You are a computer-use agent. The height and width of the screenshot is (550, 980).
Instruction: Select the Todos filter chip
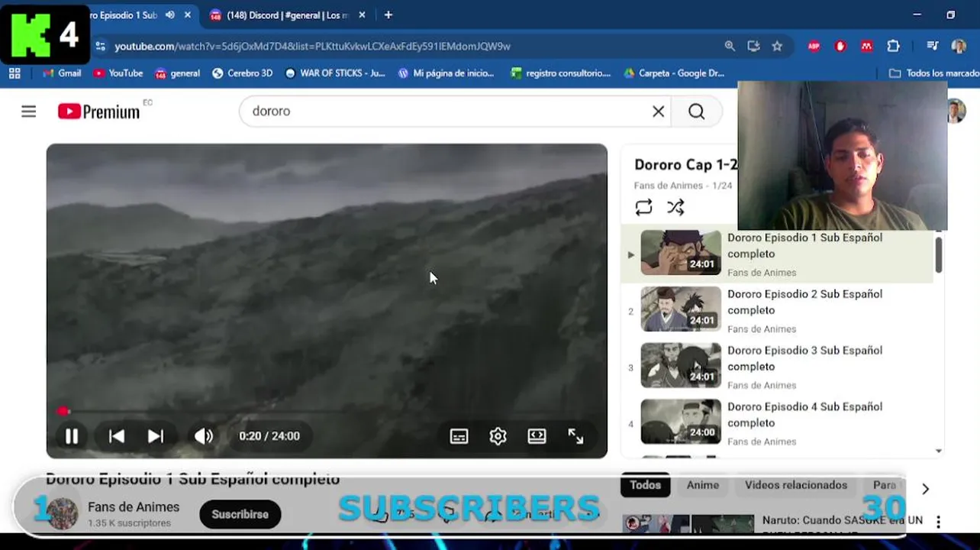[645, 485]
